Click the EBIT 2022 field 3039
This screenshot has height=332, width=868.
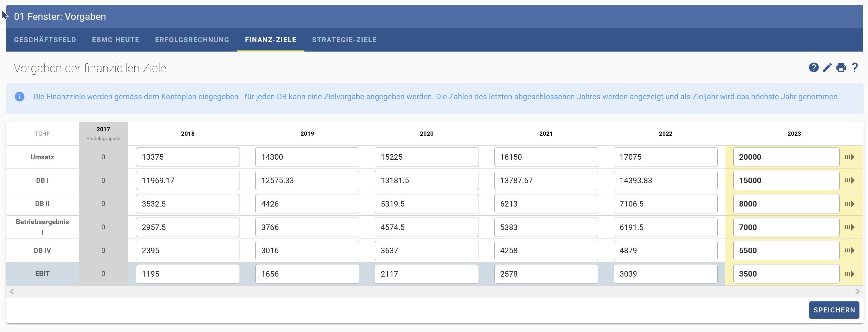point(665,274)
